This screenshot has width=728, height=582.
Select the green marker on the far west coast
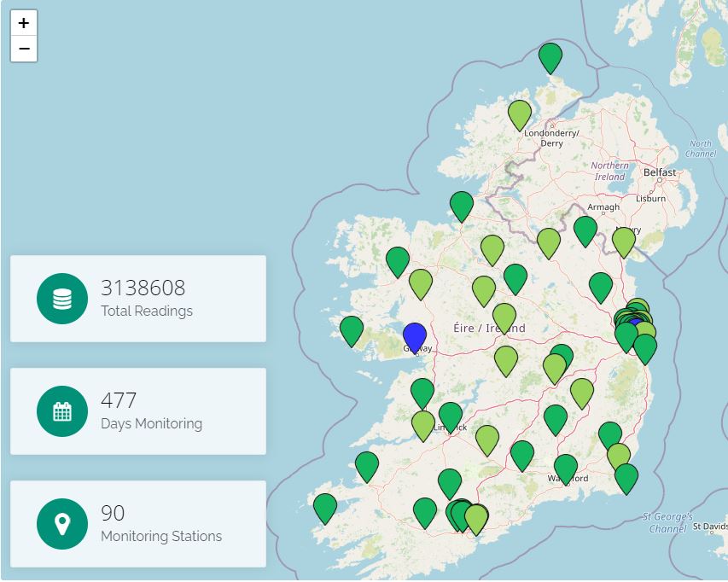point(352,329)
